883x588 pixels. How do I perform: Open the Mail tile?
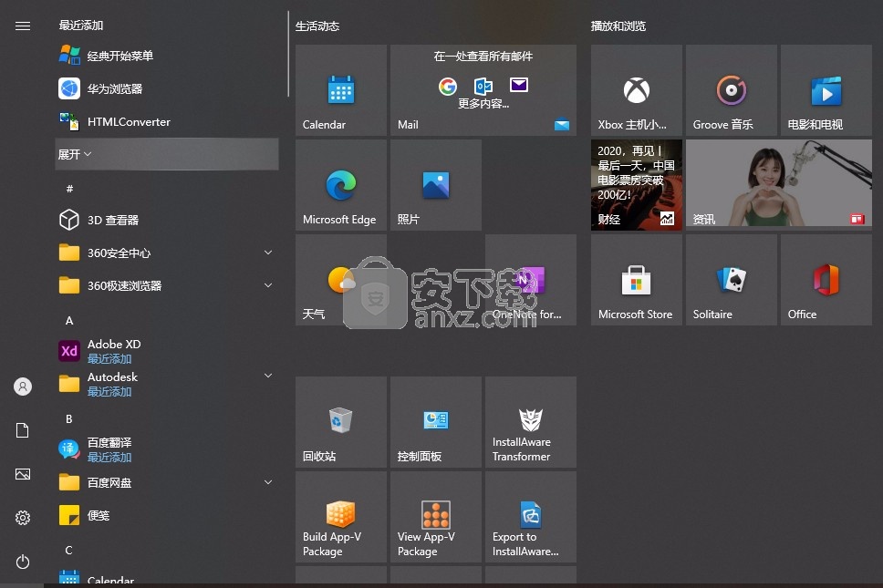(483, 90)
